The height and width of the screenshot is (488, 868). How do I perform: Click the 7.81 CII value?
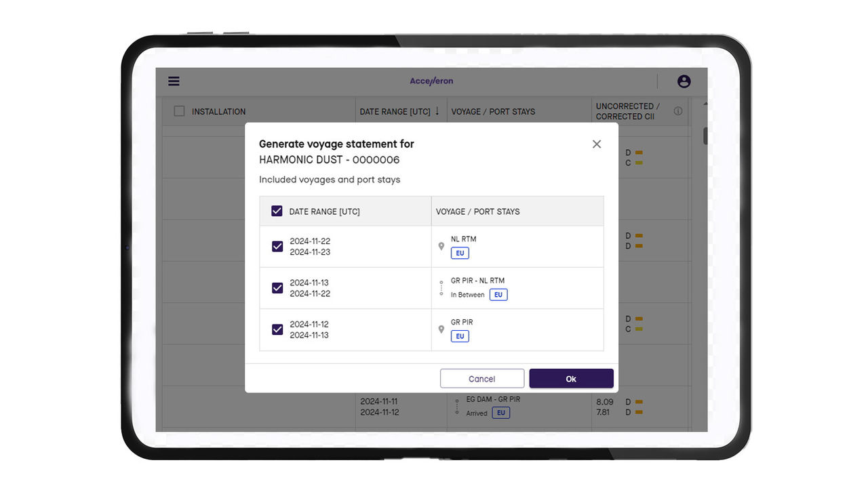click(604, 412)
